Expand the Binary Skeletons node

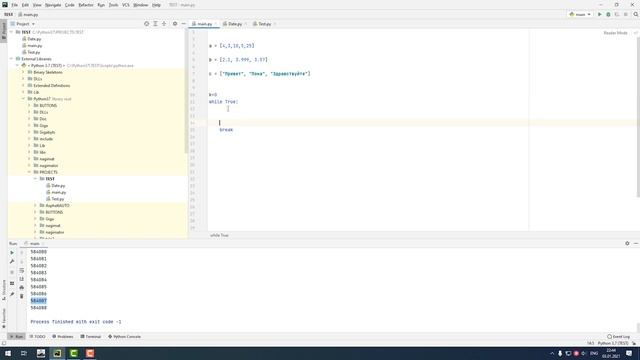[23, 72]
